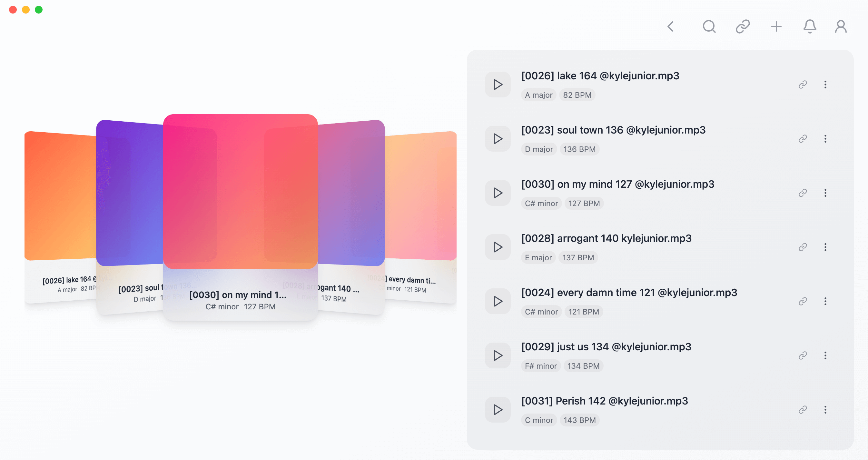Viewport: 868px width, 460px height.
Task: Play the just us 134 track
Action: 498,355
